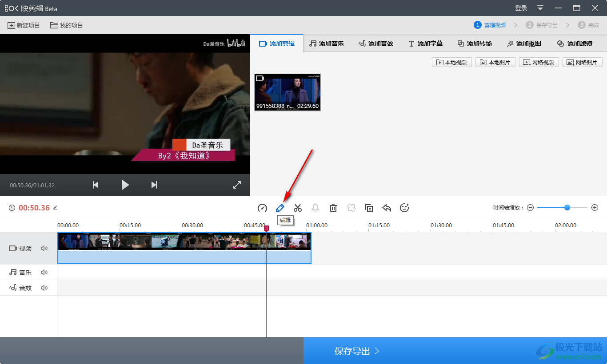
Task: Select the 991558388 video thumbnail
Action: 288,92
